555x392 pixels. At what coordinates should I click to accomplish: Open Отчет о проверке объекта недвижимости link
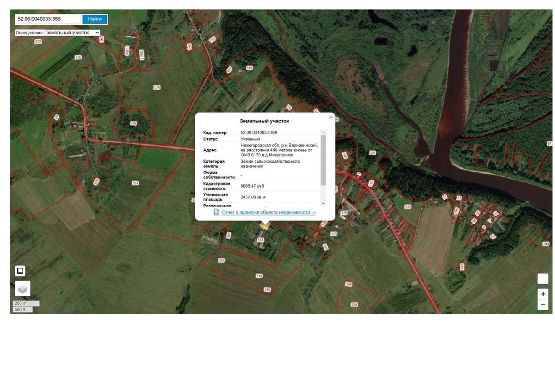coord(269,212)
